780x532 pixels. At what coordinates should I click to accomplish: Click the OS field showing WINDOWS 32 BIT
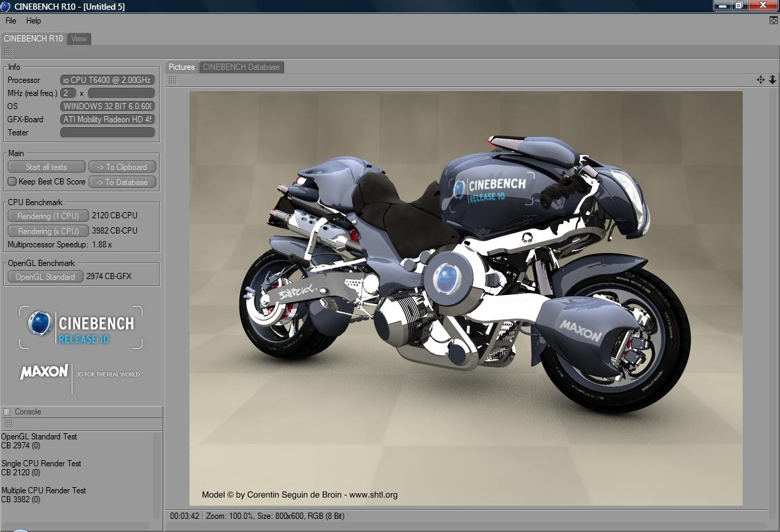107,106
